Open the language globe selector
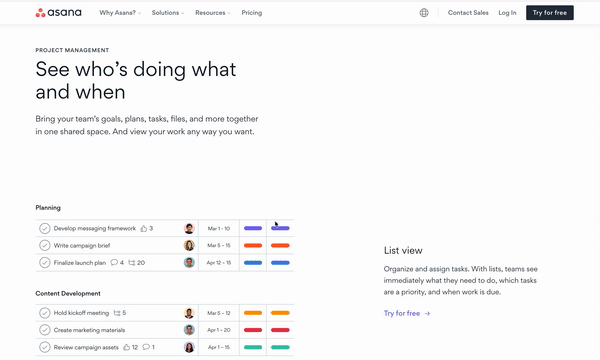 (x=424, y=13)
